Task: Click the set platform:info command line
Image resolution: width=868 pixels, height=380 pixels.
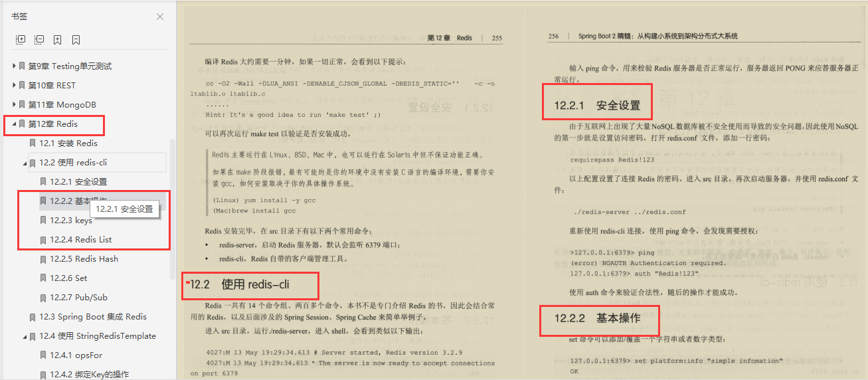Action: pos(677,361)
